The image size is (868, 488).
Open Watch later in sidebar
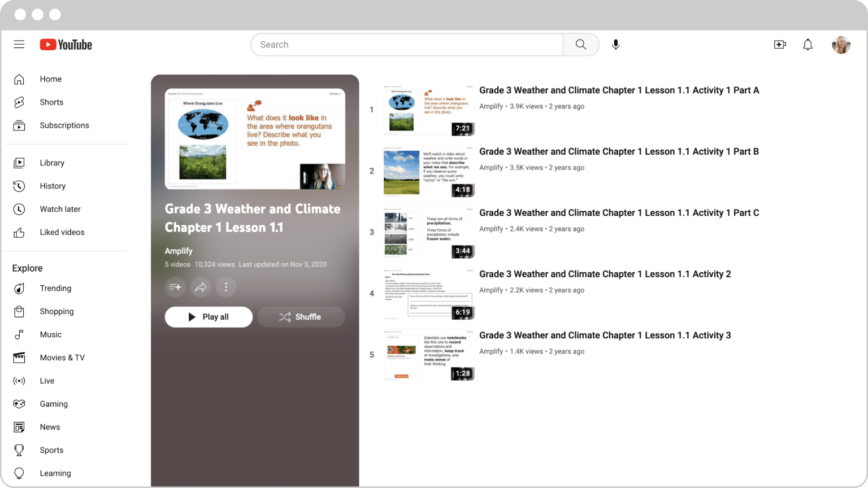(60, 209)
